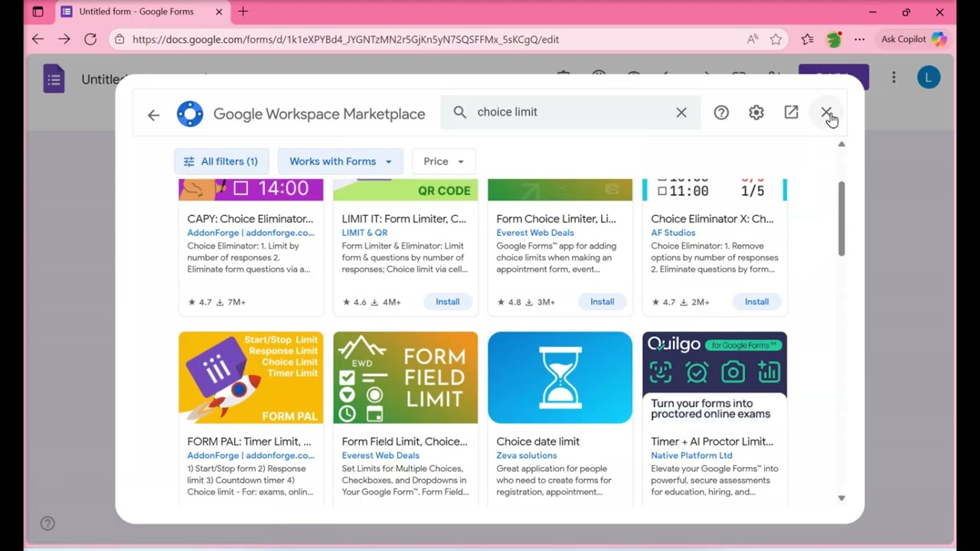The height and width of the screenshot is (551, 980).
Task: Open the Forms more options menu
Action: point(893,77)
